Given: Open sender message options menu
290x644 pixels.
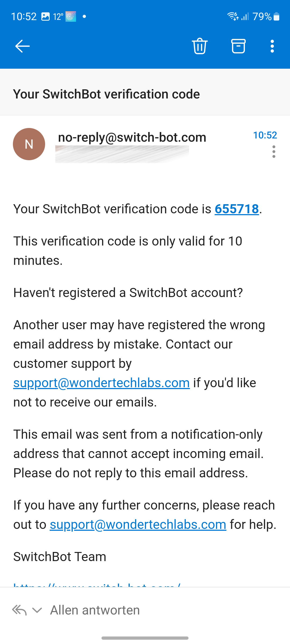Looking at the screenshot, I should pyautogui.click(x=274, y=152).
